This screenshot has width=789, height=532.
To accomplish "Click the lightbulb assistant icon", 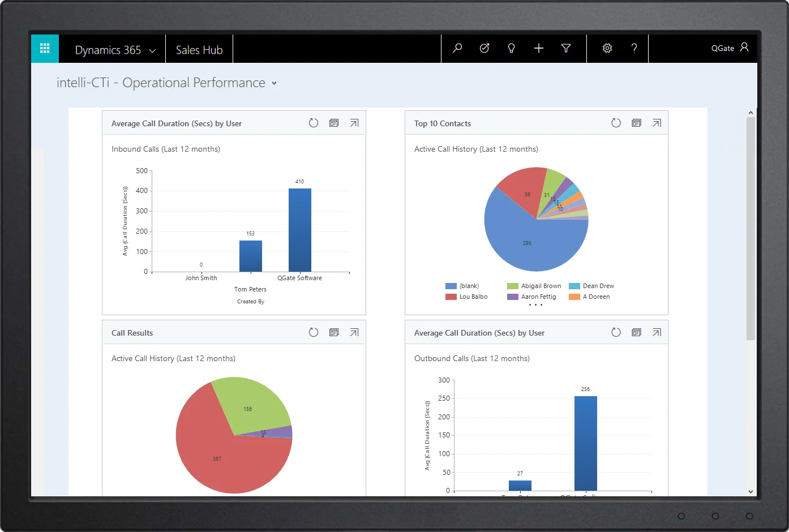I will 512,48.
